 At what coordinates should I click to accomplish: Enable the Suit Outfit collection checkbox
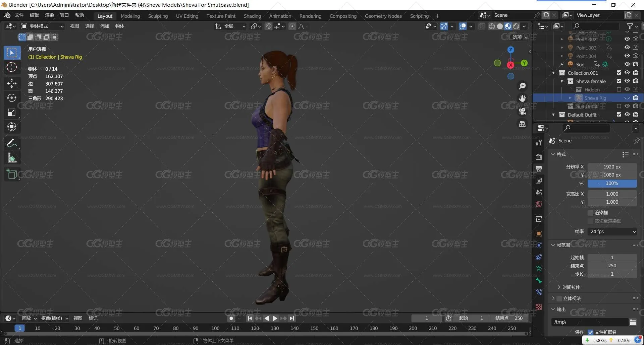click(x=619, y=106)
